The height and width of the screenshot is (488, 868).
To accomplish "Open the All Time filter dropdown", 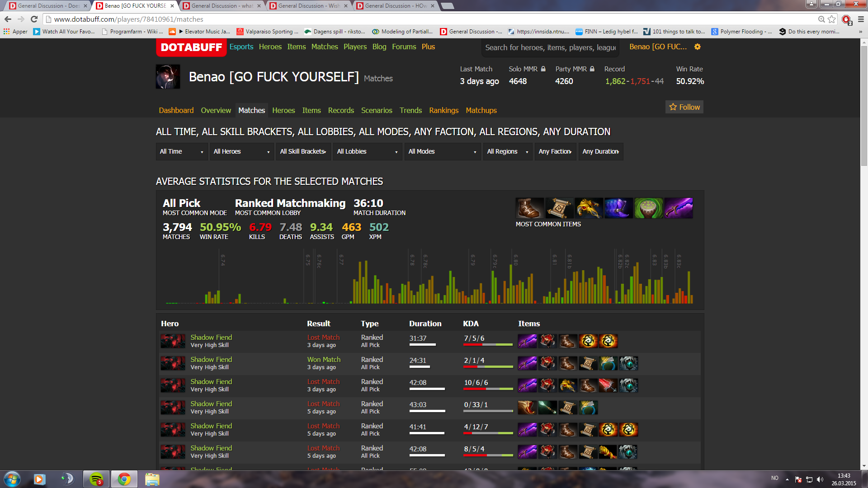I will pyautogui.click(x=182, y=151).
